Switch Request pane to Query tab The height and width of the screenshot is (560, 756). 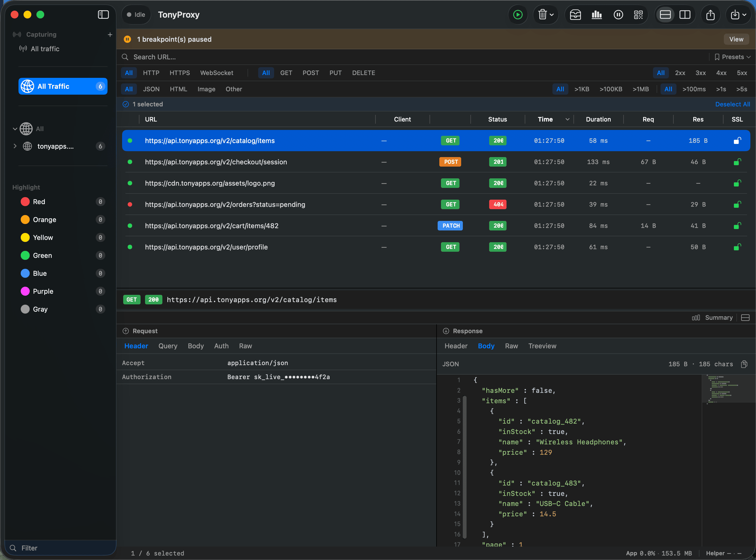[x=168, y=346]
